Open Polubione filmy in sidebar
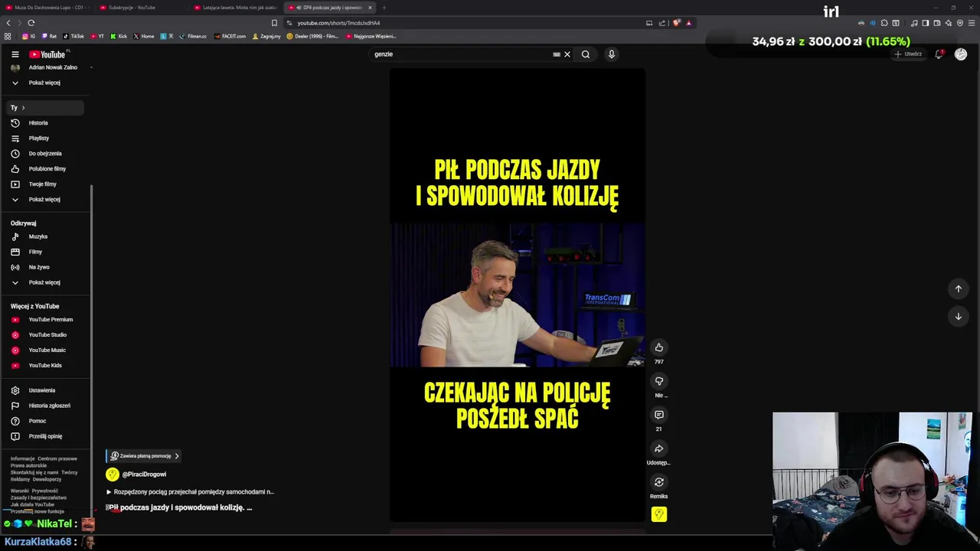This screenshot has height=551, width=980. click(x=46, y=168)
